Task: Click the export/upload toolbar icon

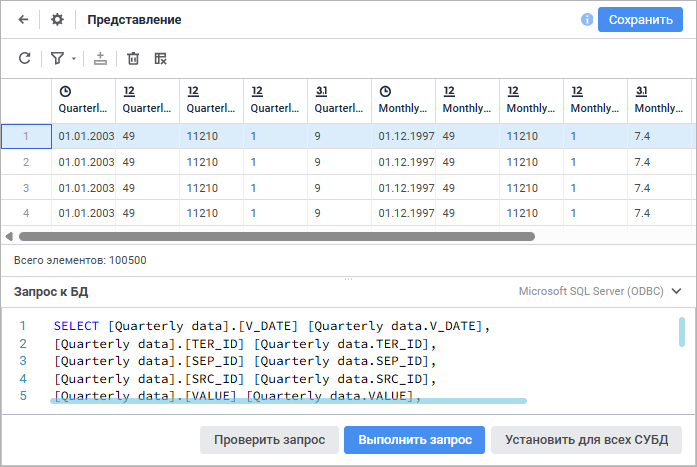Action: point(100,58)
